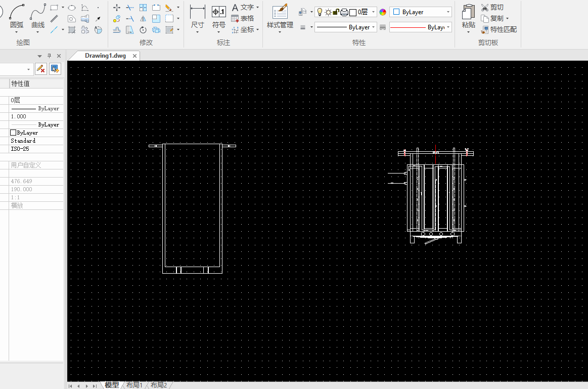588x389 pixels.
Task: Select the Drawing1.dwg document tab
Action: (x=105, y=56)
